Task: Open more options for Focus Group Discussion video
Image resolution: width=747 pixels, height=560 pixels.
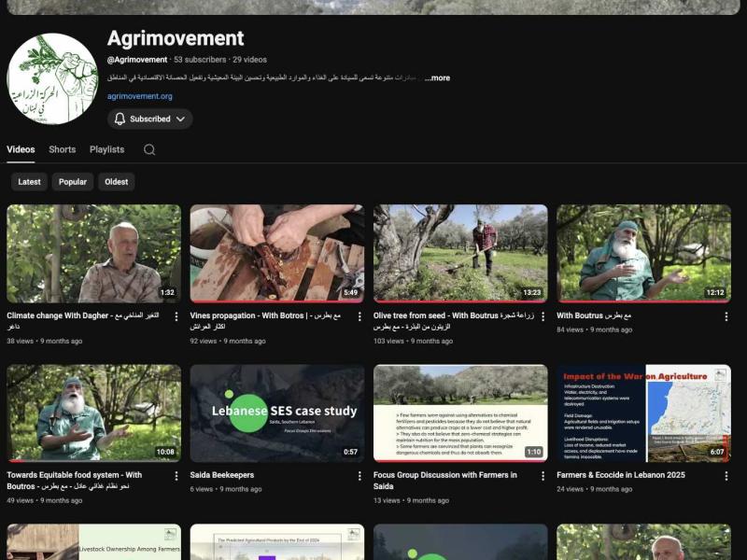Action: click(543, 476)
